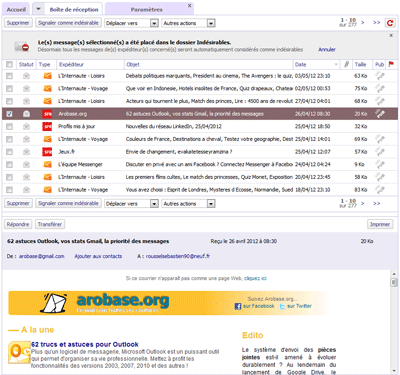This screenshot has height=375, width=400.
Task: Click the preview scrollbar up arrow
Action: tap(394, 274)
